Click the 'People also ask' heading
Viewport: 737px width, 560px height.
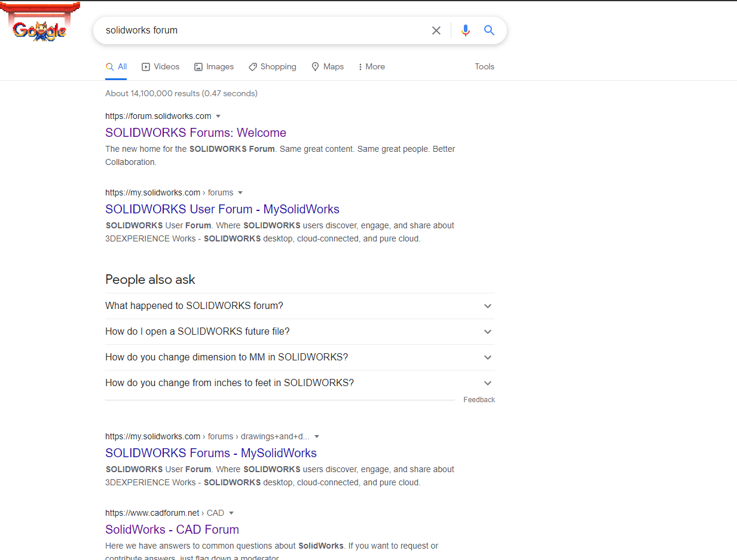coord(150,280)
